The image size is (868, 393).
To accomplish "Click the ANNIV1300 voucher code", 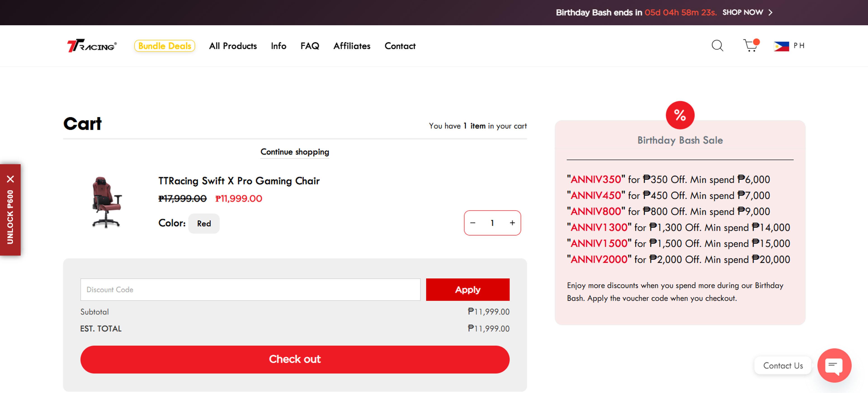I will point(599,227).
